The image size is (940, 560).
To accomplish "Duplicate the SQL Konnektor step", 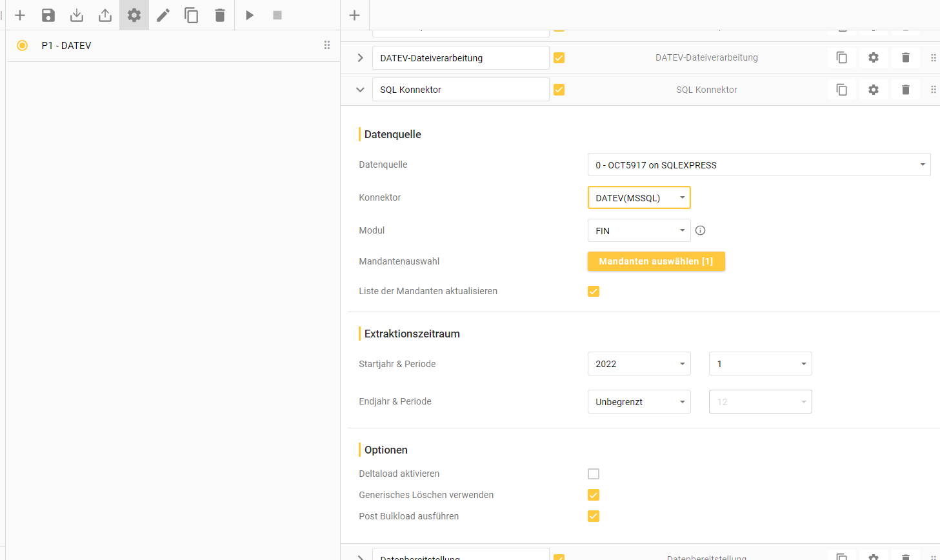I will click(841, 89).
